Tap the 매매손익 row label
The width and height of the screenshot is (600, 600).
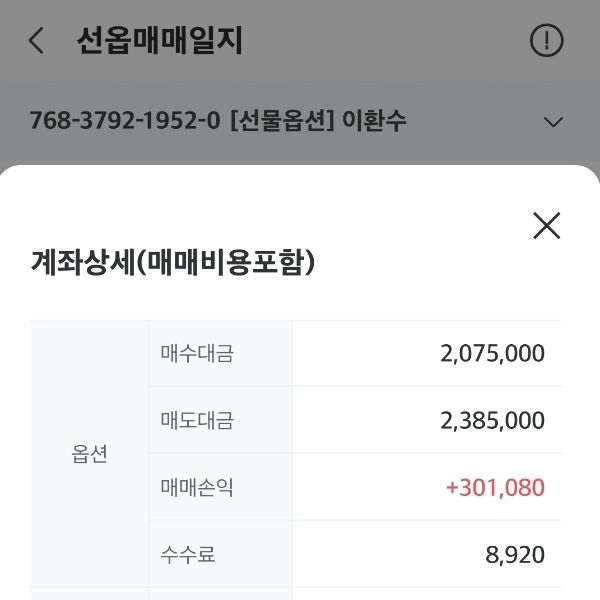[x=197, y=488]
